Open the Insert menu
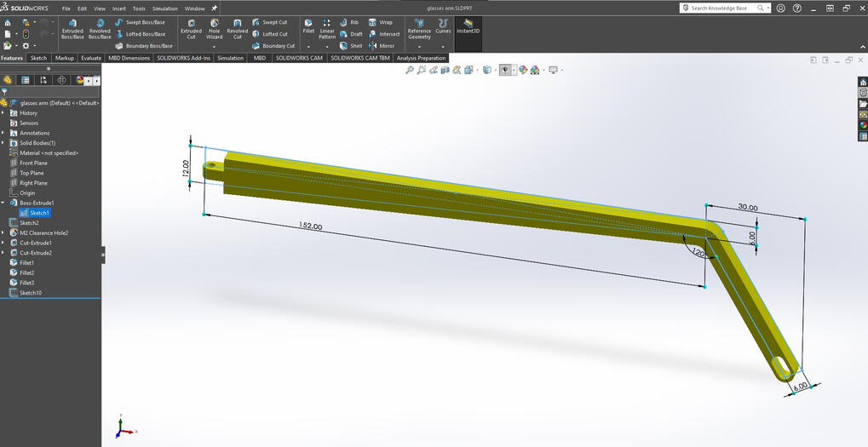This screenshot has height=447, width=868. (x=118, y=9)
